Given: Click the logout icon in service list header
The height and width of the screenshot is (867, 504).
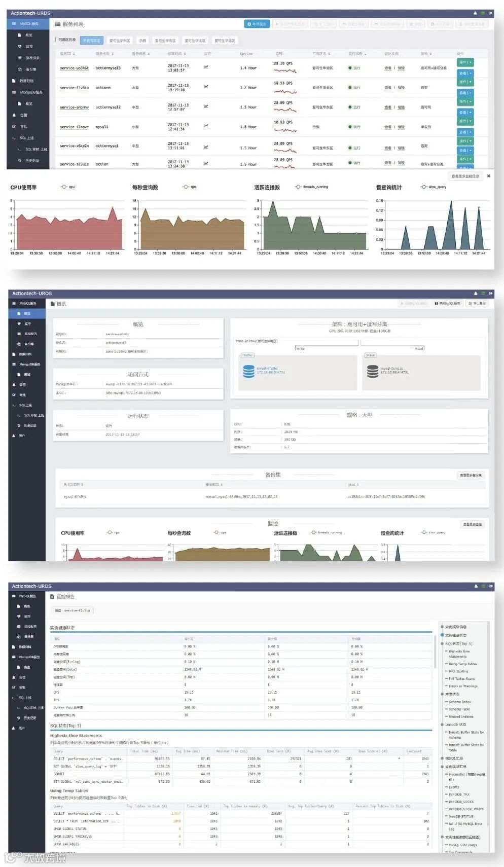Looking at the screenshot, I should coord(490,13).
